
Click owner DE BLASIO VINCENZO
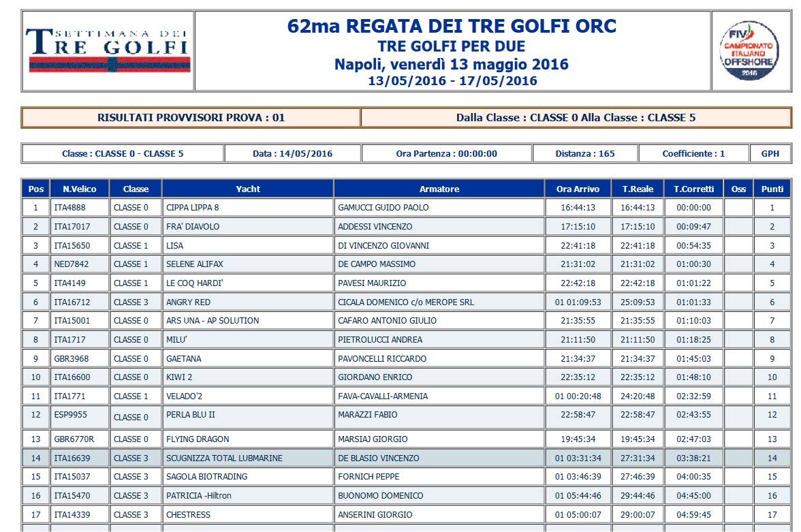pos(379,458)
